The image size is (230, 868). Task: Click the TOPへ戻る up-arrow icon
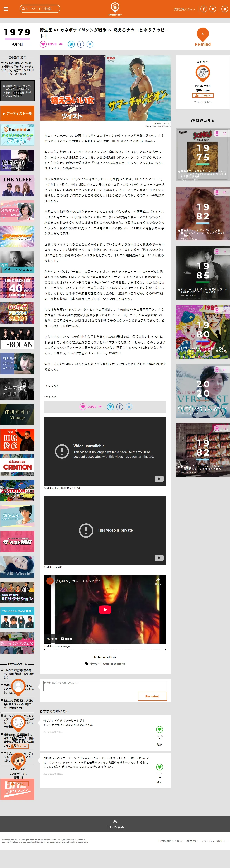point(115,821)
